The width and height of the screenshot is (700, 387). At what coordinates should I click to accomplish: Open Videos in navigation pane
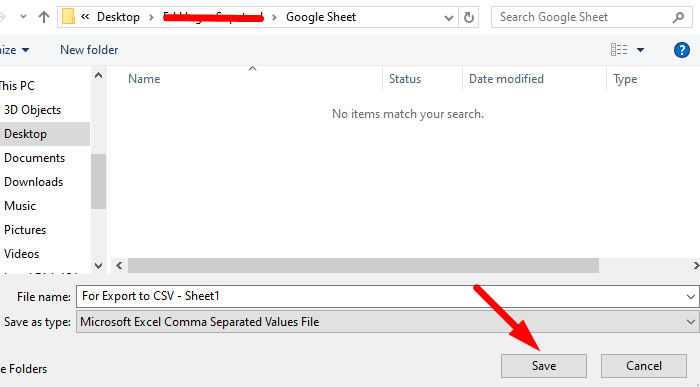(21, 254)
